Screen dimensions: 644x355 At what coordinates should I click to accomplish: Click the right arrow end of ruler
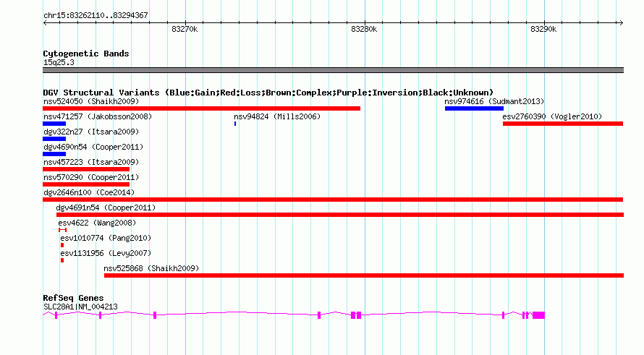(x=622, y=22)
